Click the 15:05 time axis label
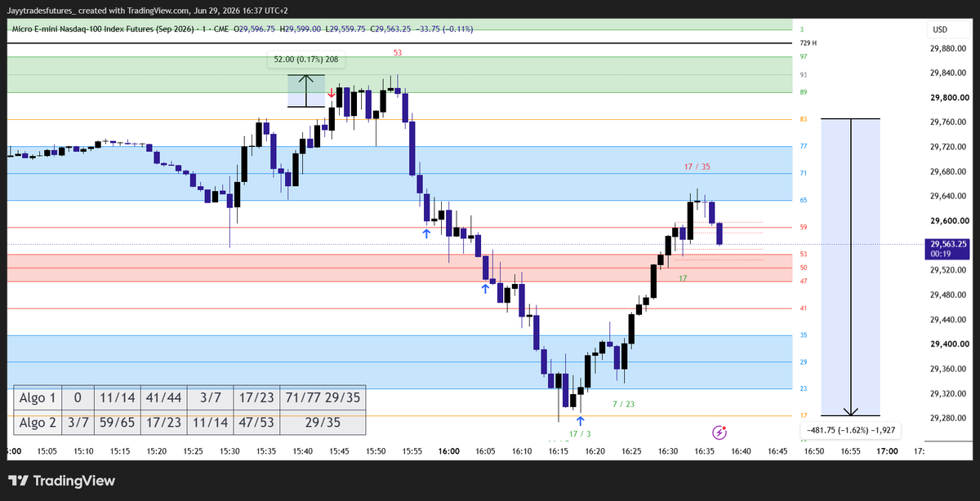This screenshot has width=980, height=501. click(47, 450)
